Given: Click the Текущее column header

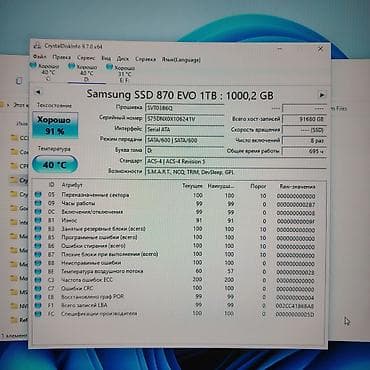Looking at the screenshot, I should point(192,186).
